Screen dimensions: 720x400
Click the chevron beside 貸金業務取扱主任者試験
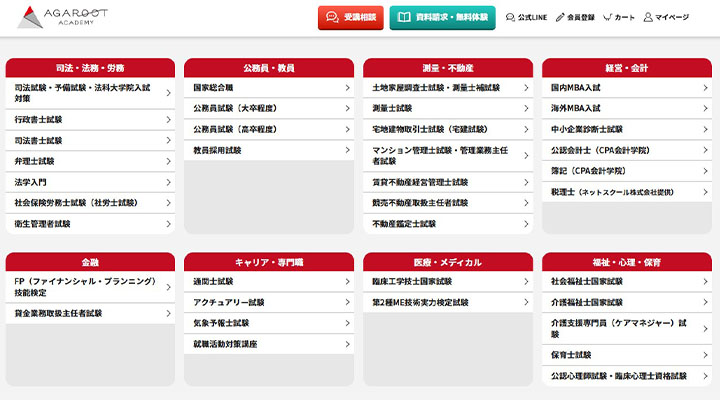click(x=169, y=313)
